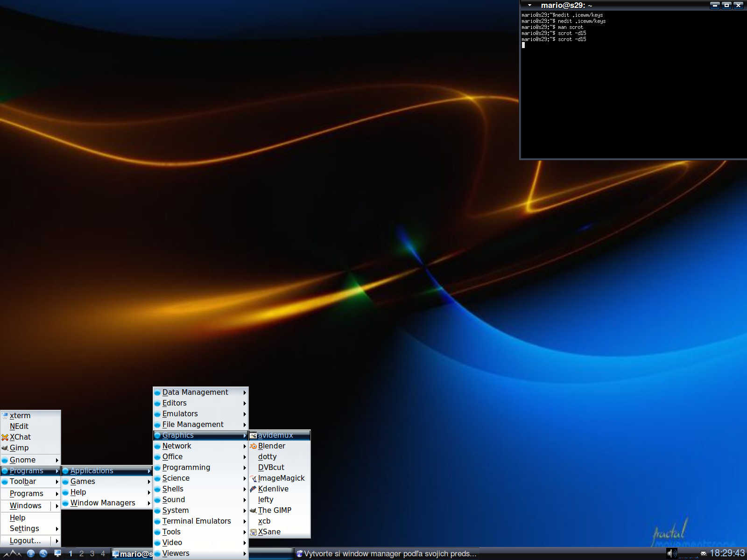Image resolution: width=747 pixels, height=560 pixels.
Task: Launch The GIMP from the Graphics submenu
Action: click(x=280, y=510)
